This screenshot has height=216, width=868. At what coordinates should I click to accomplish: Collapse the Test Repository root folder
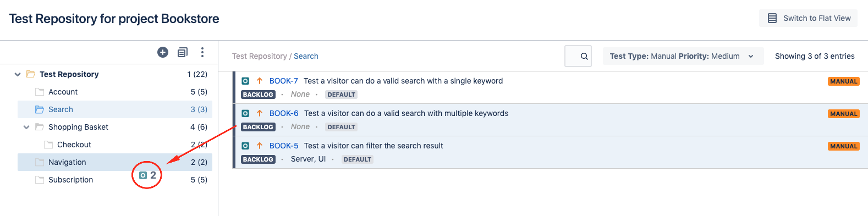click(18, 74)
